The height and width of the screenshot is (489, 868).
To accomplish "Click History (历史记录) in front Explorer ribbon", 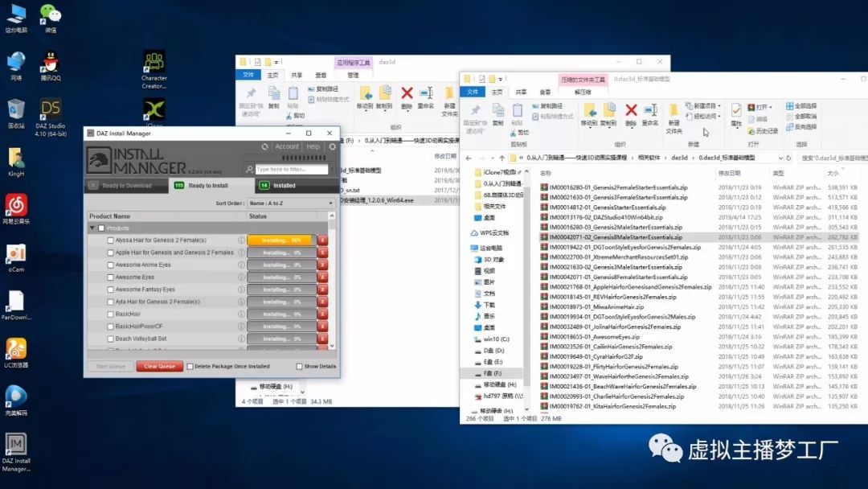I will (x=763, y=131).
